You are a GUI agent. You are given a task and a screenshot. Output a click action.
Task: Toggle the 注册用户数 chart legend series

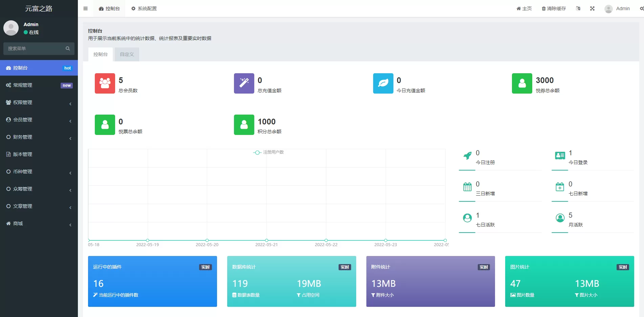coord(269,152)
